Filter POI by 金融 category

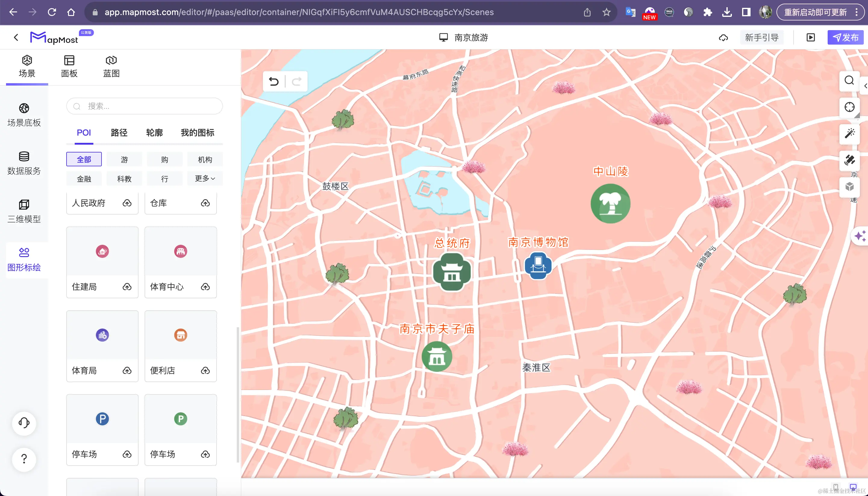[84, 178]
